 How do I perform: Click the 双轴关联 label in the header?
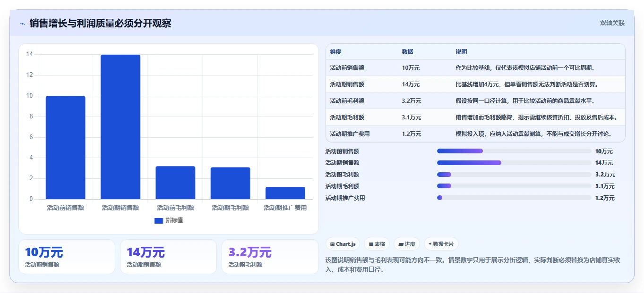612,23
